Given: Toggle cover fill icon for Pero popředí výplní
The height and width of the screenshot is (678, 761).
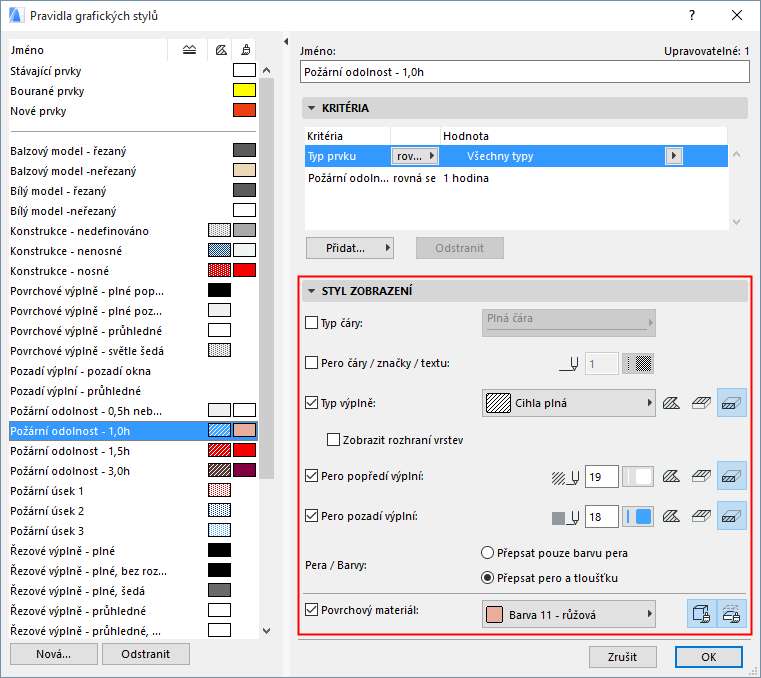Looking at the screenshot, I should click(x=701, y=477).
